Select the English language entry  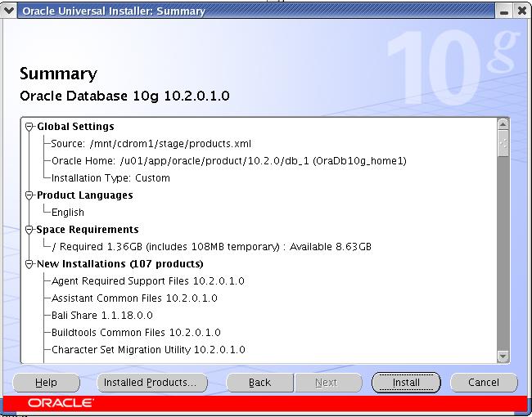[x=68, y=213]
